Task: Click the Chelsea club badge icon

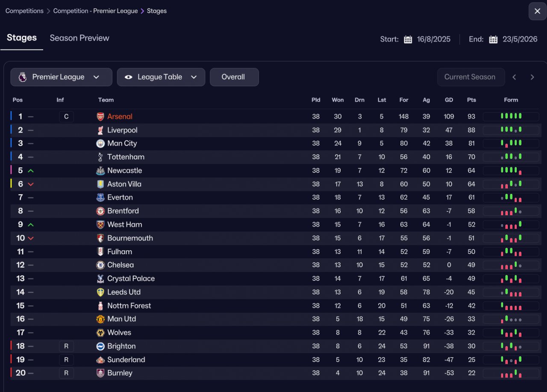Action: coord(100,265)
